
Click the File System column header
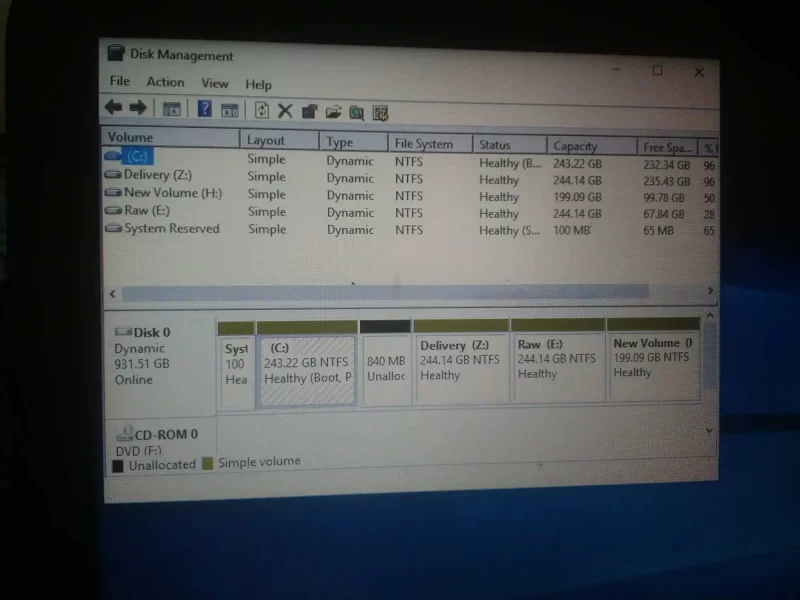(423, 144)
